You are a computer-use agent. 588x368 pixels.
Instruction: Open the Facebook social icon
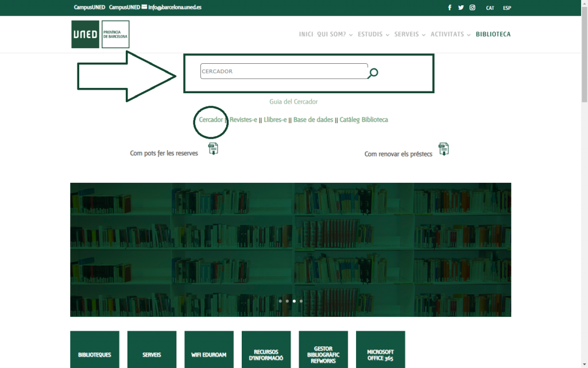pyautogui.click(x=450, y=7)
